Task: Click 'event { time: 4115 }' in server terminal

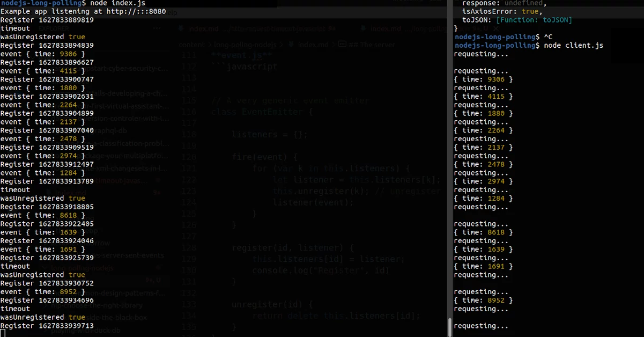Action: [43, 71]
